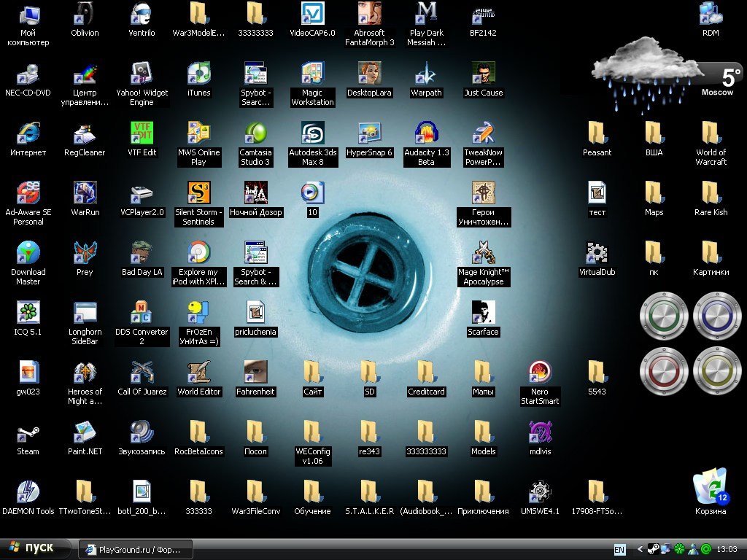Select the iTunes desktop icon
Viewport: 747px width, 560px height.
click(198, 74)
